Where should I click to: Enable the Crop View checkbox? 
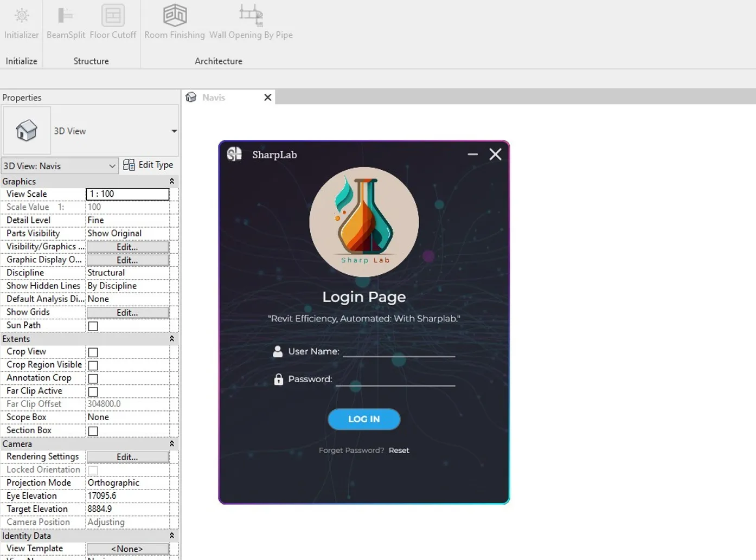coord(93,352)
